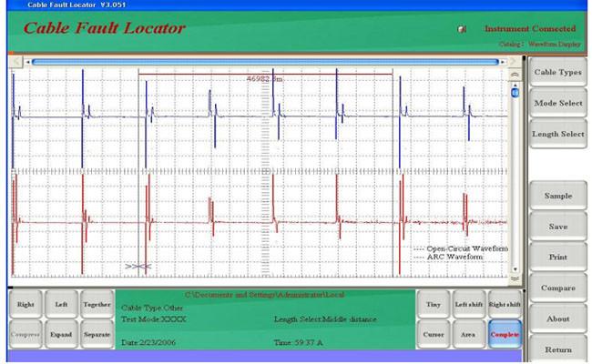Screen dimensions: 592x364
Task: Start sampling with the Sample button
Action: (x=557, y=196)
